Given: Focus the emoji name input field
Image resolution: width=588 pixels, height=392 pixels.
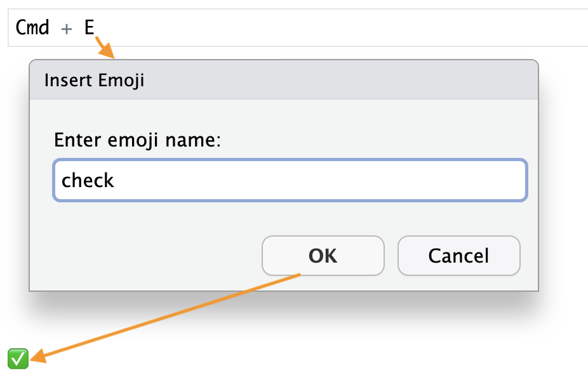Looking at the screenshot, I should point(290,181).
